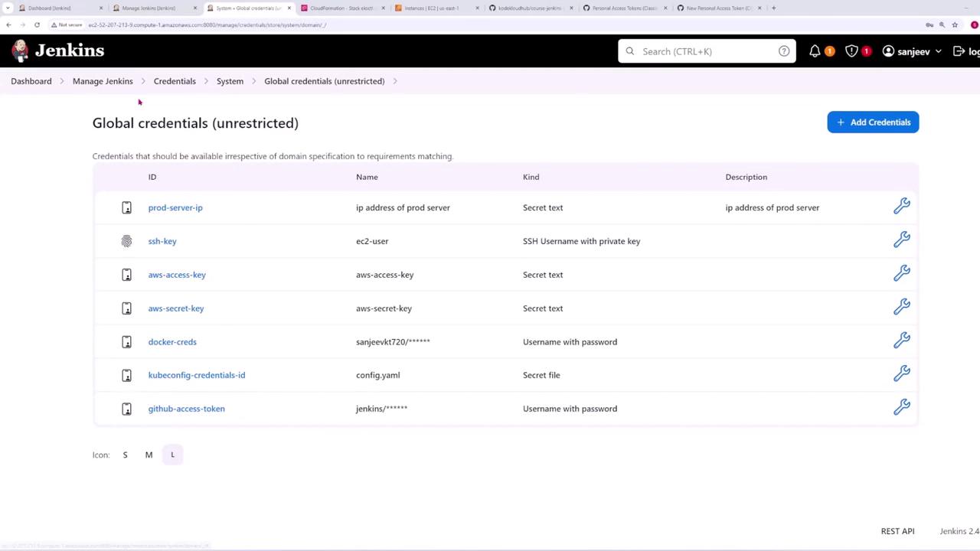
Task: Open the wrench icon for github-access-token
Action: click(901, 408)
